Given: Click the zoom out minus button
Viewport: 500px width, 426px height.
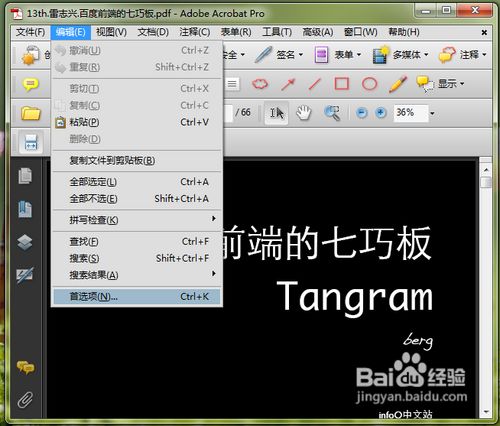Looking at the screenshot, I should 362,113.
